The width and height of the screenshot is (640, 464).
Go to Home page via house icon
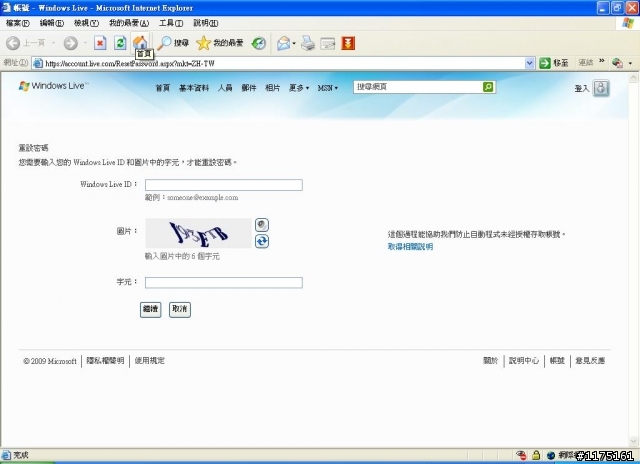pyautogui.click(x=140, y=42)
